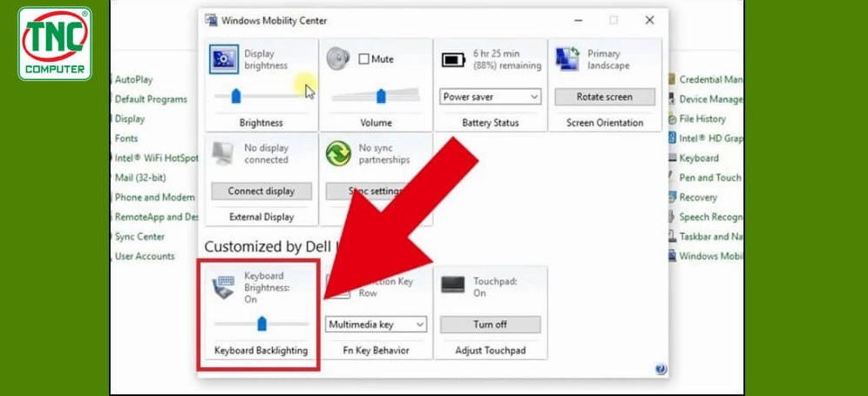Click the 'Battery Status' tile label
Image resolution: width=868 pixels, height=396 pixels.
pyautogui.click(x=491, y=123)
